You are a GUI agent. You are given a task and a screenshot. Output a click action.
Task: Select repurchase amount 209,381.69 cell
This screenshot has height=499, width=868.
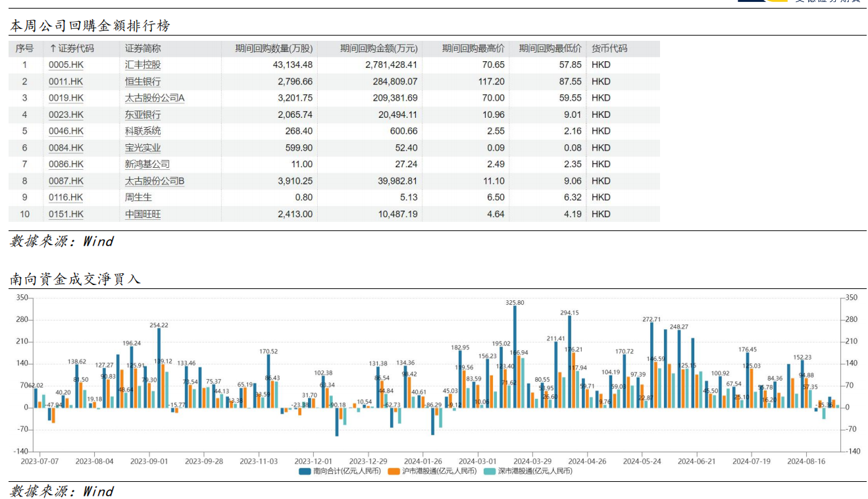tap(394, 98)
